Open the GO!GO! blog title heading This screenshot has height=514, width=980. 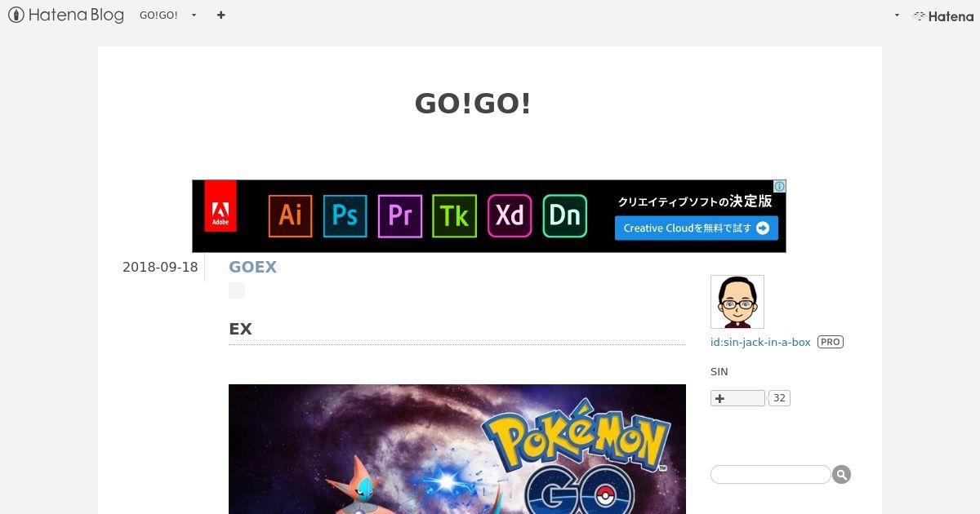(x=473, y=104)
